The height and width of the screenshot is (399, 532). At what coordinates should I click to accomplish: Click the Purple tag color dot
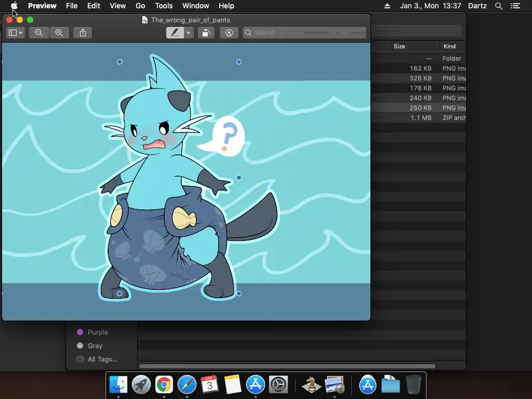pyautogui.click(x=80, y=332)
